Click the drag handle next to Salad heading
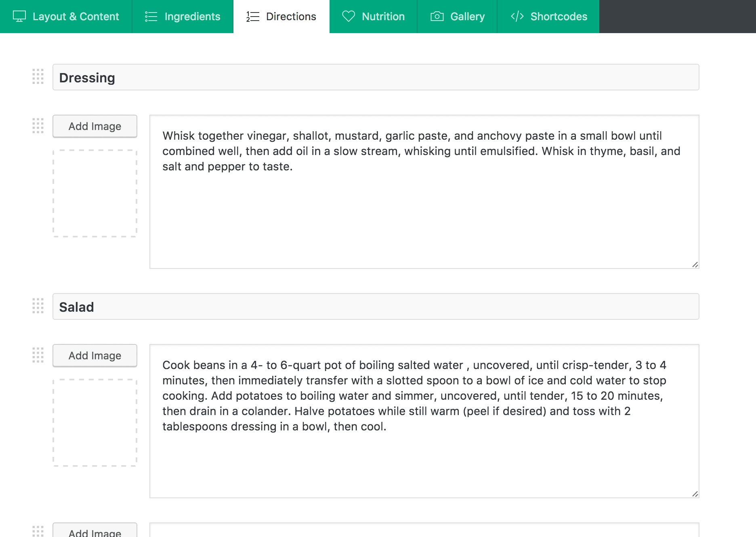 [38, 306]
